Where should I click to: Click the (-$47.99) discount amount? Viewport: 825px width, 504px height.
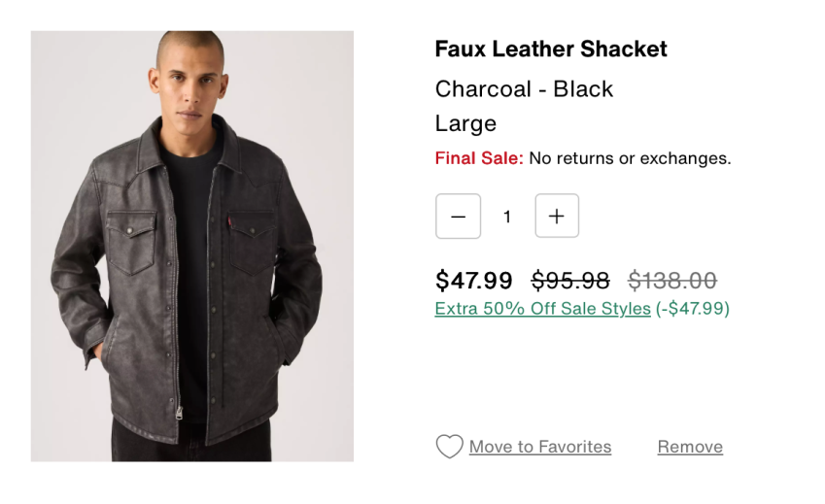(693, 309)
